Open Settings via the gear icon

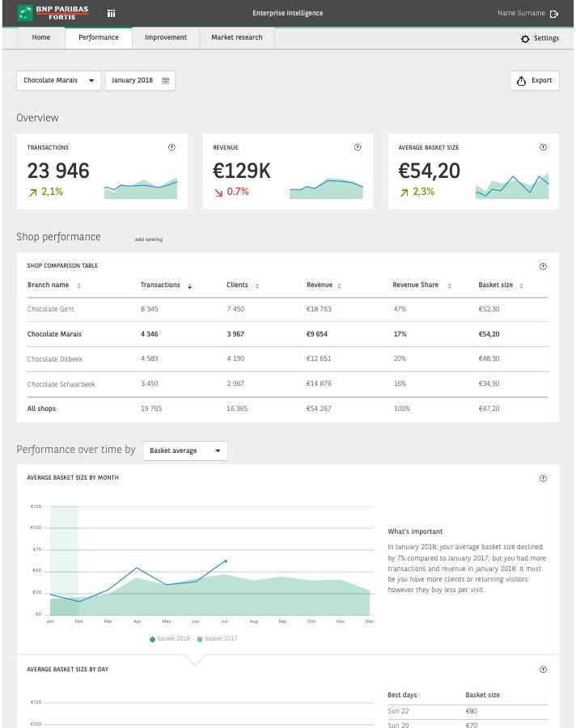point(525,39)
